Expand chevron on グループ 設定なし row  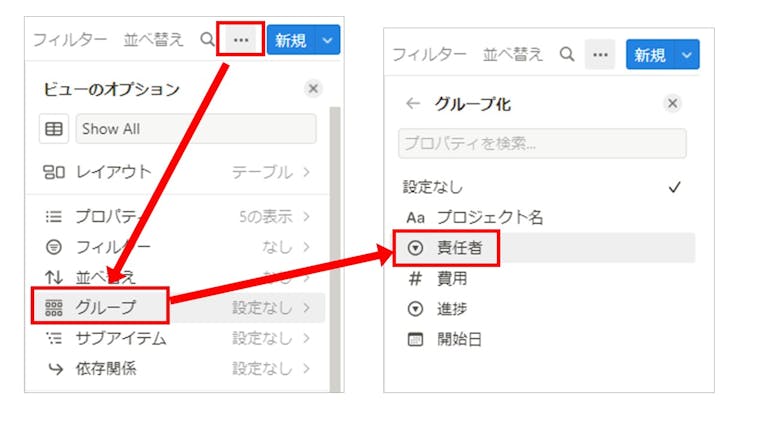tap(307, 308)
